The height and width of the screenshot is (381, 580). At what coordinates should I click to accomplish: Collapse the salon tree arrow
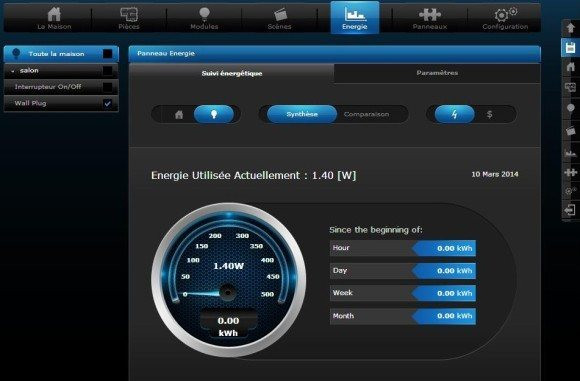[x=13, y=71]
